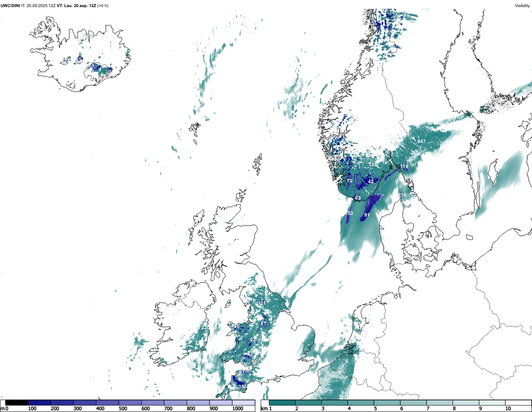
Task: Click the 105 visibility value over southern Norway
Action: 373,165
